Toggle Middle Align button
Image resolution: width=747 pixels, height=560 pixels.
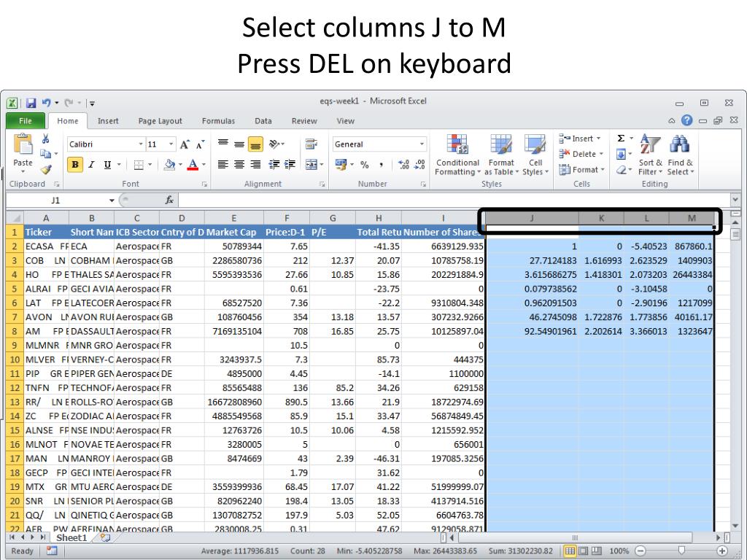tap(239, 144)
